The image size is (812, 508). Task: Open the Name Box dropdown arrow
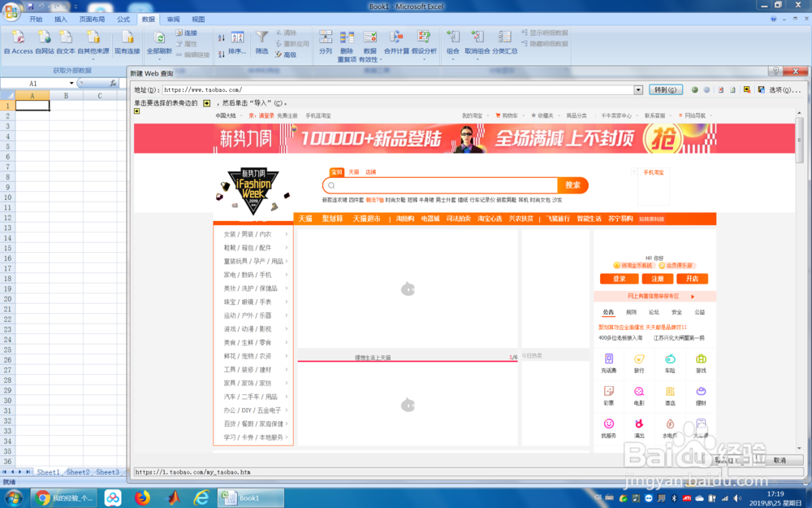71,83
